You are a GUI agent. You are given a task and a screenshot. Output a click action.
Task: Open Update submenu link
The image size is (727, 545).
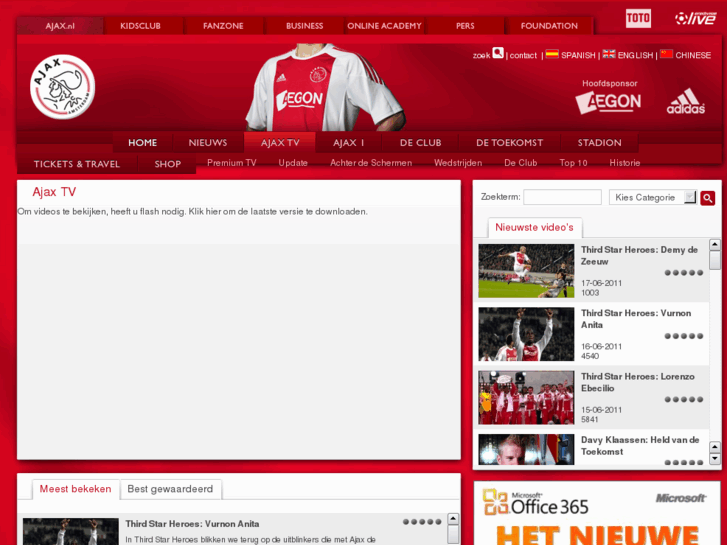coord(293,163)
